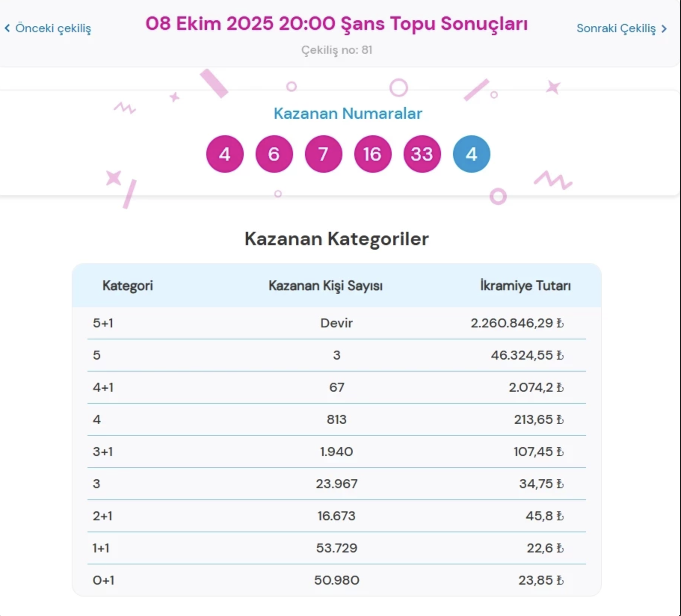Click the first pink ball numbered 4
The width and height of the screenshot is (681, 616).
click(225, 154)
